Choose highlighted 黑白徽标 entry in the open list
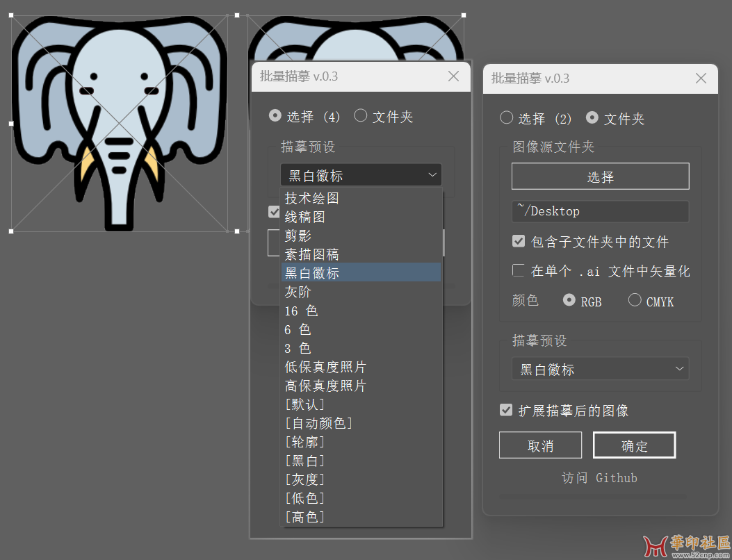This screenshot has height=560, width=732. (361, 273)
